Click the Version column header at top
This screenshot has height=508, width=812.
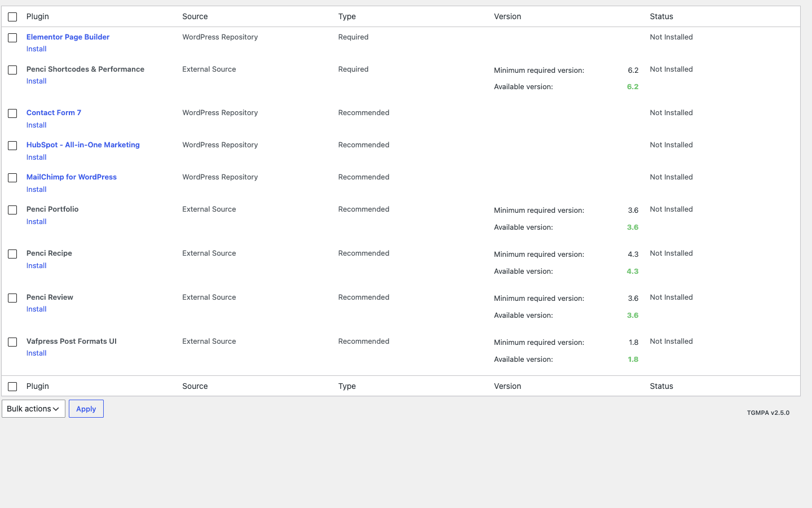point(507,16)
